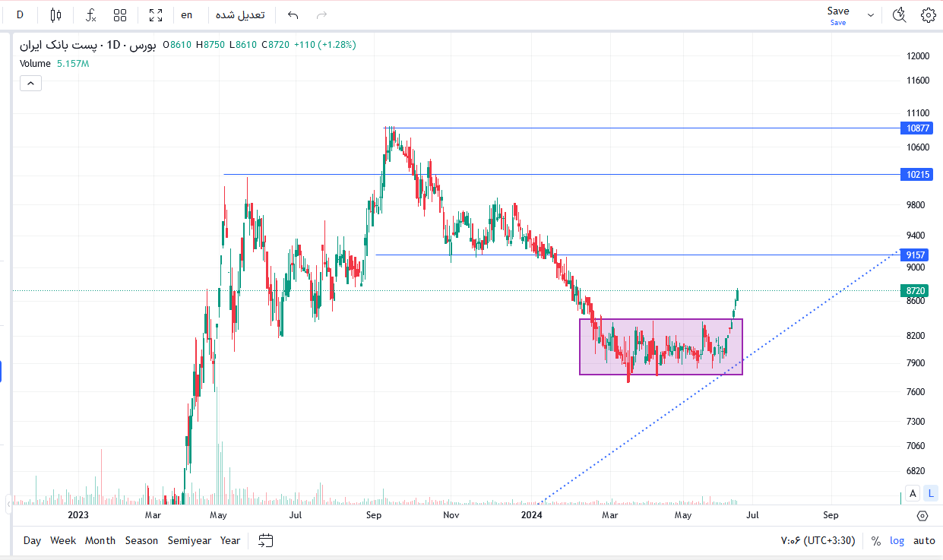Open the go-to-date calendar icon
This screenshot has height=560, width=943.
[265, 540]
